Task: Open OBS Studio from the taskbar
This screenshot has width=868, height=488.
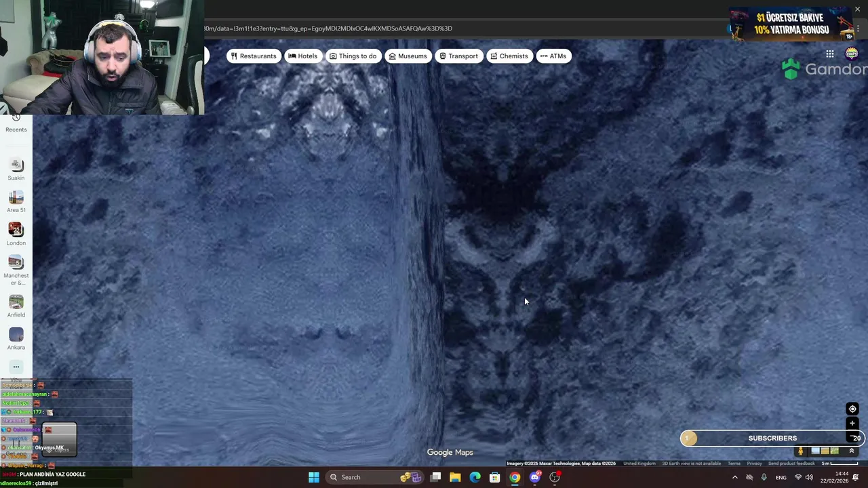Action: (555, 477)
